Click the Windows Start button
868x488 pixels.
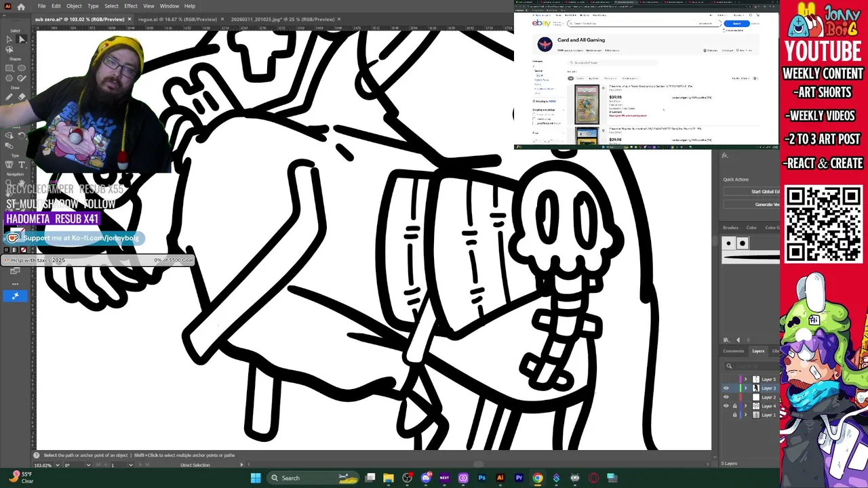click(x=256, y=478)
